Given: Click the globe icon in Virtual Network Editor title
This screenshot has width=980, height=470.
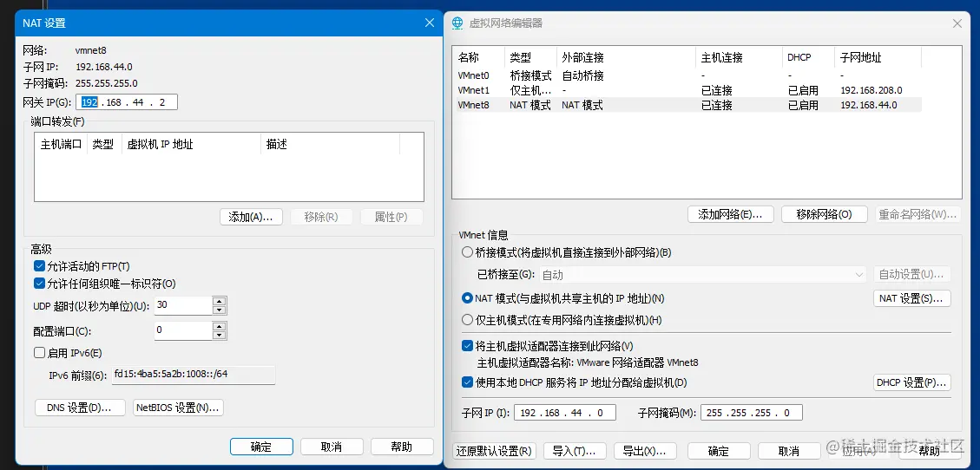Looking at the screenshot, I should (457, 23).
